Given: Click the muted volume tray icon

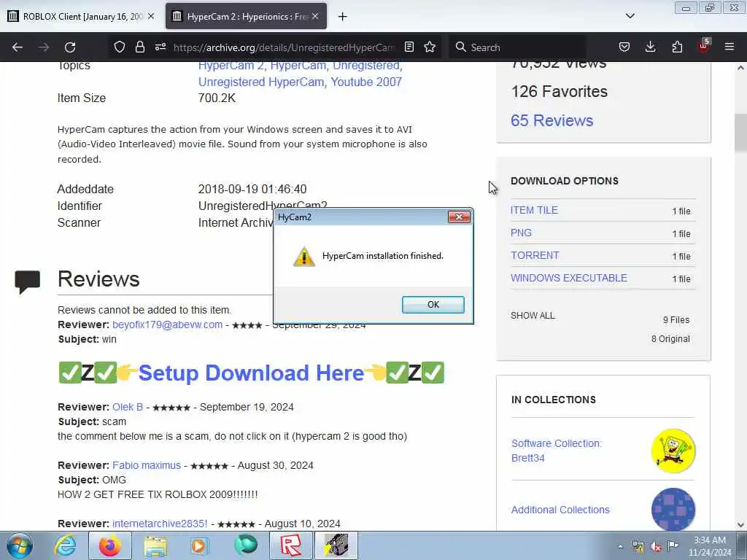Looking at the screenshot, I should click(656, 547).
